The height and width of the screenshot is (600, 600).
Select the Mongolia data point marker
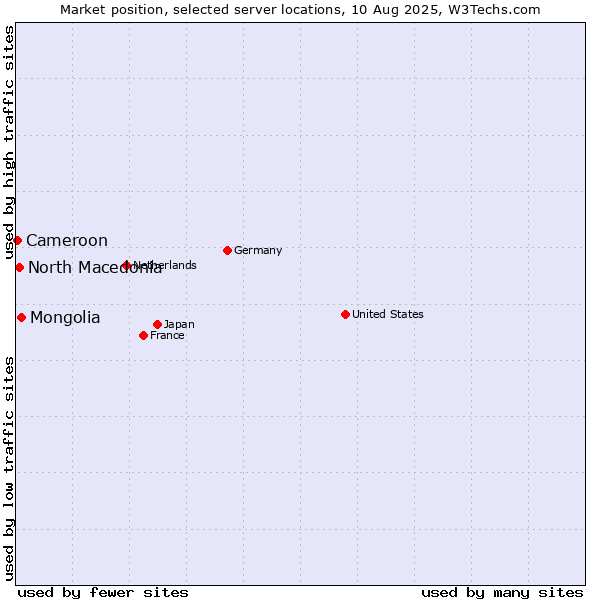[x=22, y=318]
